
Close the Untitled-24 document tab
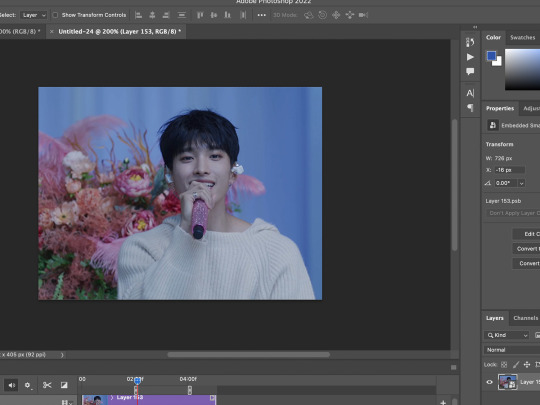pos(52,32)
